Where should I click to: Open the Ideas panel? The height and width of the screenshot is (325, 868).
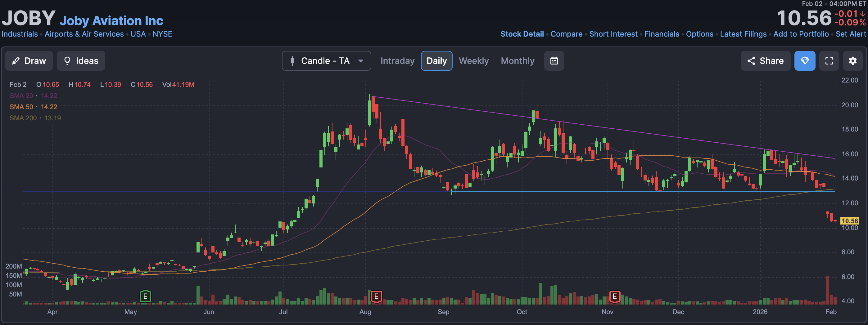[81, 61]
